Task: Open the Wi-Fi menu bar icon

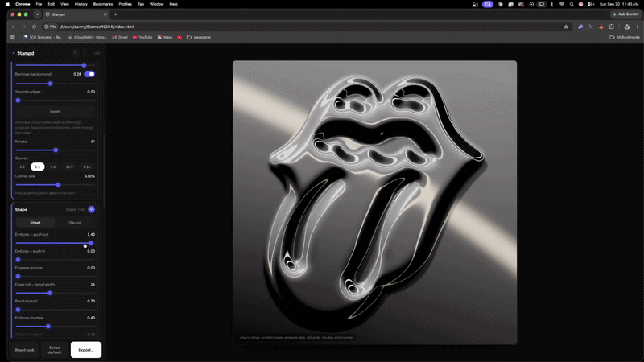Action: [561, 4]
